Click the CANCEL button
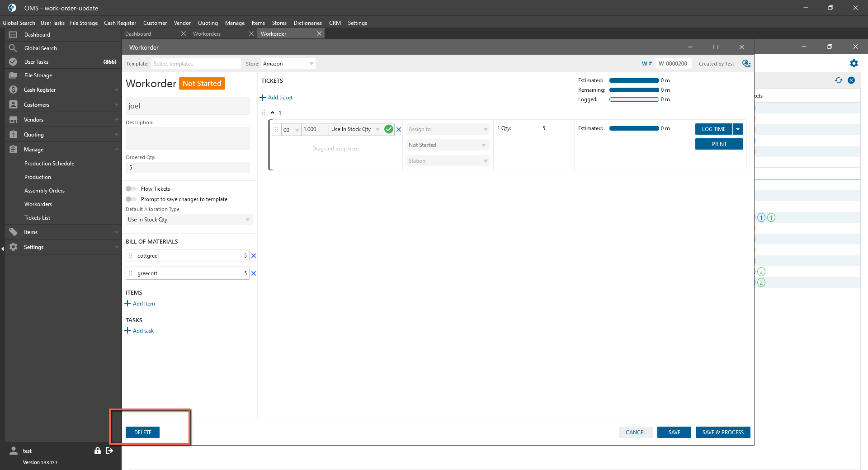This screenshot has width=868, height=470. click(636, 432)
